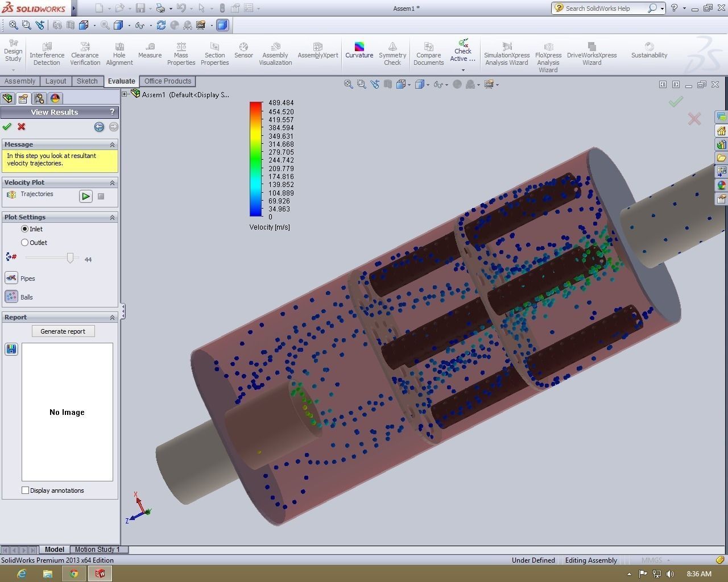Viewport: 728px width, 582px height.
Task: Click the Generate report button
Action: click(63, 331)
